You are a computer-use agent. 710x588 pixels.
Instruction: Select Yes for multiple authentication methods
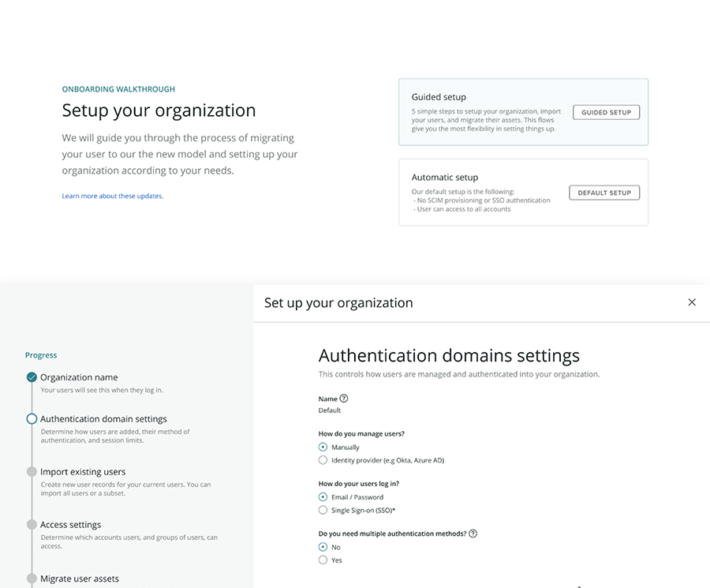point(323,560)
